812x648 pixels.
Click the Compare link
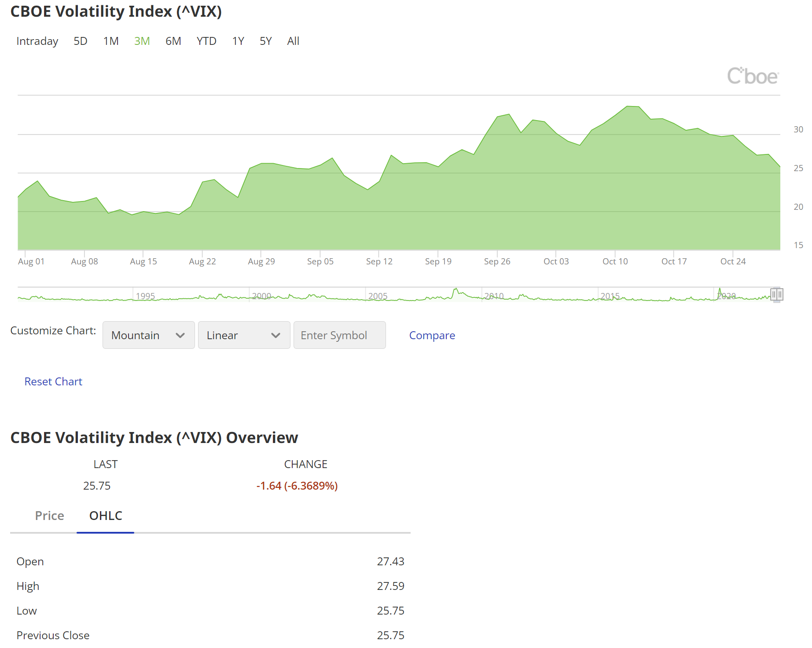(x=432, y=335)
